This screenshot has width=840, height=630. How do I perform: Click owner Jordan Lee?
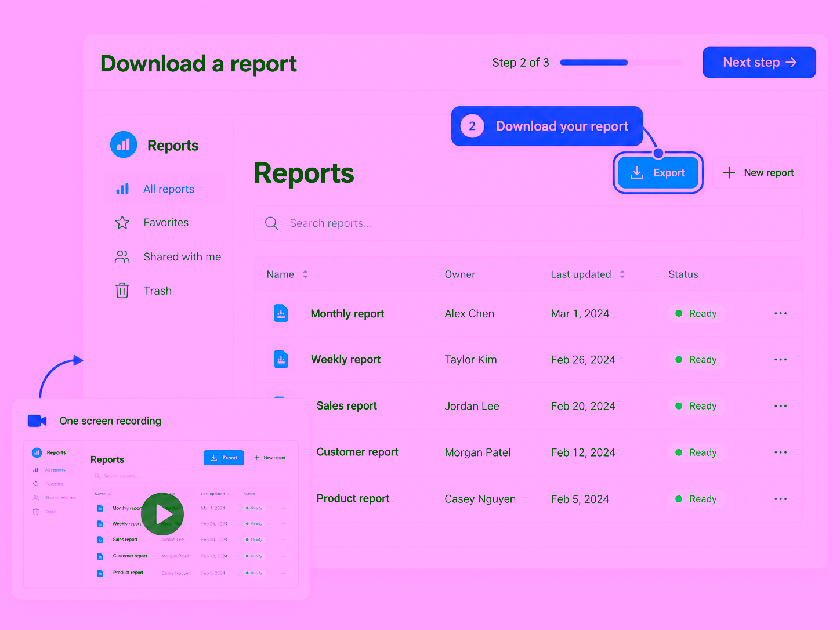(472, 406)
